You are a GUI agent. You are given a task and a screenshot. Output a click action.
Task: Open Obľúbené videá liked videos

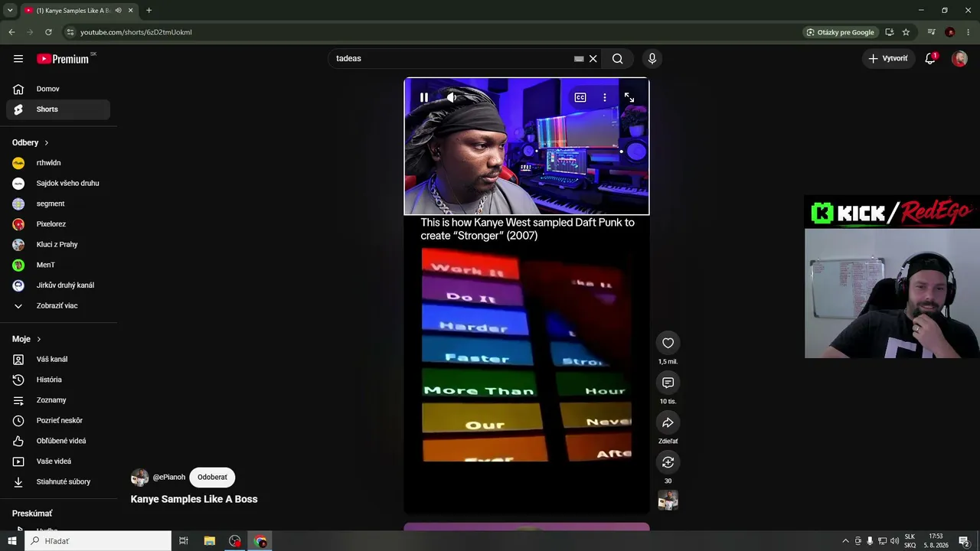[x=58, y=441]
